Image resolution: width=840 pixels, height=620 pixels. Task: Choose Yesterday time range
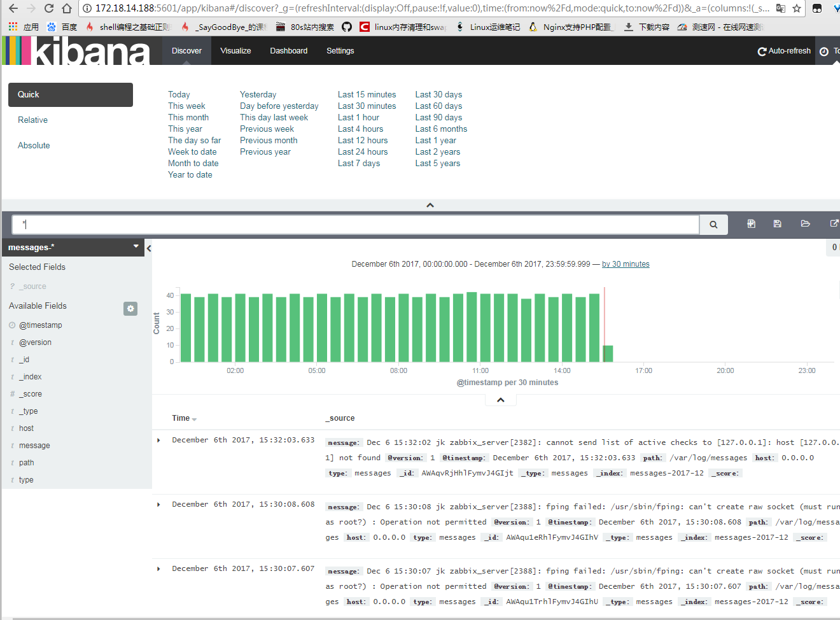[x=258, y=95]
